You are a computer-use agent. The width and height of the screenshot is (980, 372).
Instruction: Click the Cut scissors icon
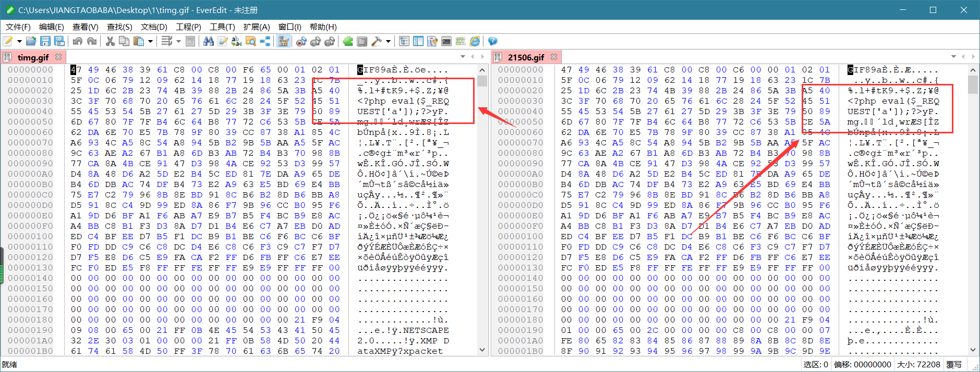point(110,41)
